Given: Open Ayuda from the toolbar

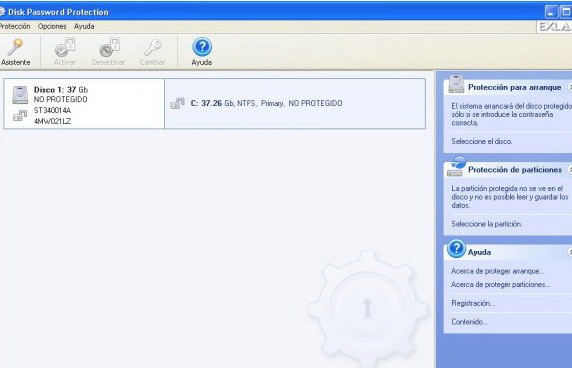Looking at the screenshot, I should [202, 52].
